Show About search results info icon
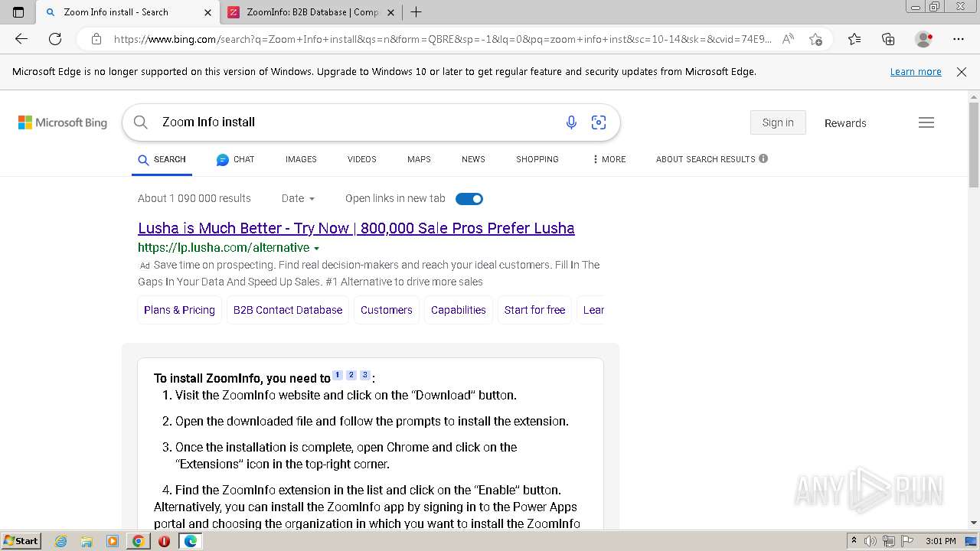Image resolution: width=980 pixels, height=551 pixels. point(763,159)
